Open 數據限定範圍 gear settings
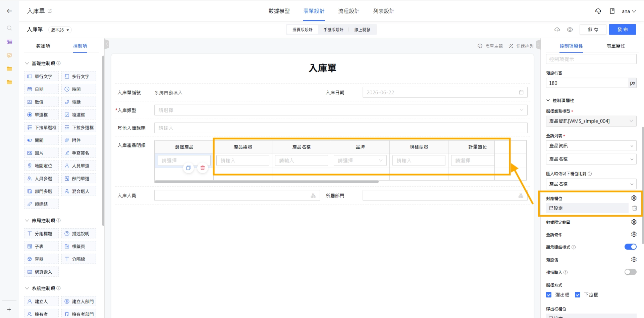This screenshot has width=644, height=318. [x=634, y=222]
